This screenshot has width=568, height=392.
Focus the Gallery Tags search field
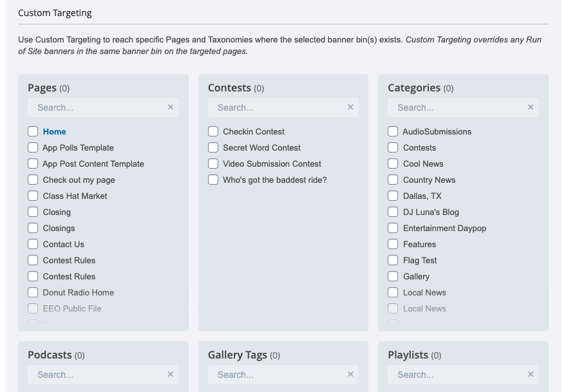tap(278, 375)
